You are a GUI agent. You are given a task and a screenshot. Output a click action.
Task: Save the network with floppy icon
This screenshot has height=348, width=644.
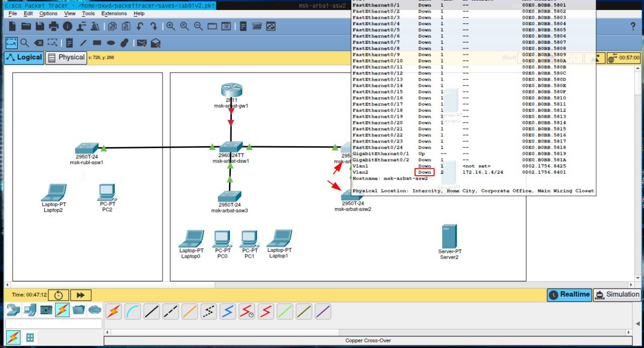tap(40, 26)
